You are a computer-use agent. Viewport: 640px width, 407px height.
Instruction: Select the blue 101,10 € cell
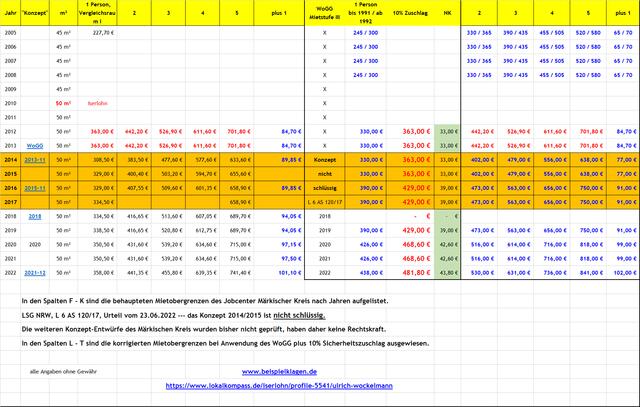pyautogui.click(x=279, y=273)
